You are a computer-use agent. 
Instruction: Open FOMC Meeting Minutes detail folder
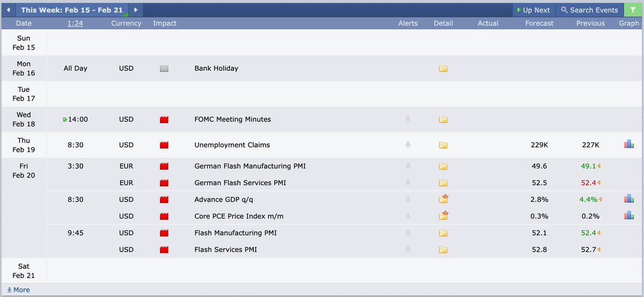(443, 119)
